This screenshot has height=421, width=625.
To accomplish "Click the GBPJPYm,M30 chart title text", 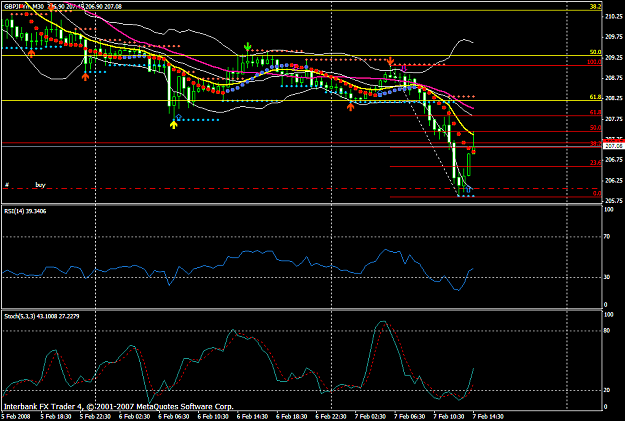I will pyautogui.click(x=24, y=6).
